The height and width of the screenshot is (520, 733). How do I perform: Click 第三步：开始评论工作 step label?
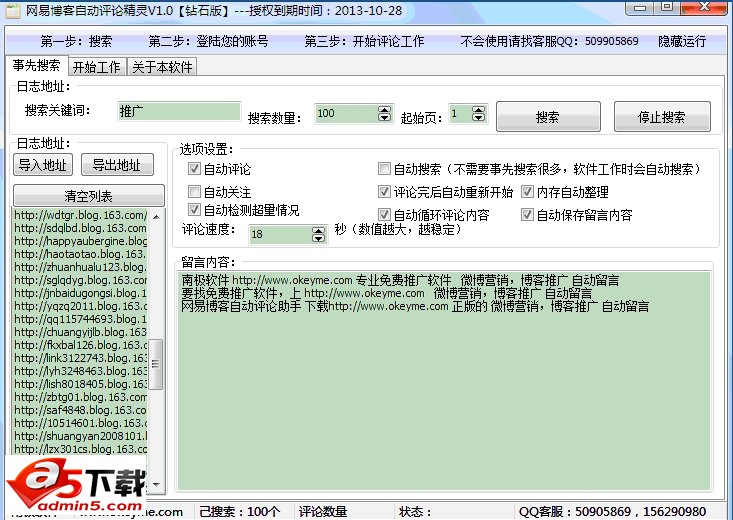[364, 42]
